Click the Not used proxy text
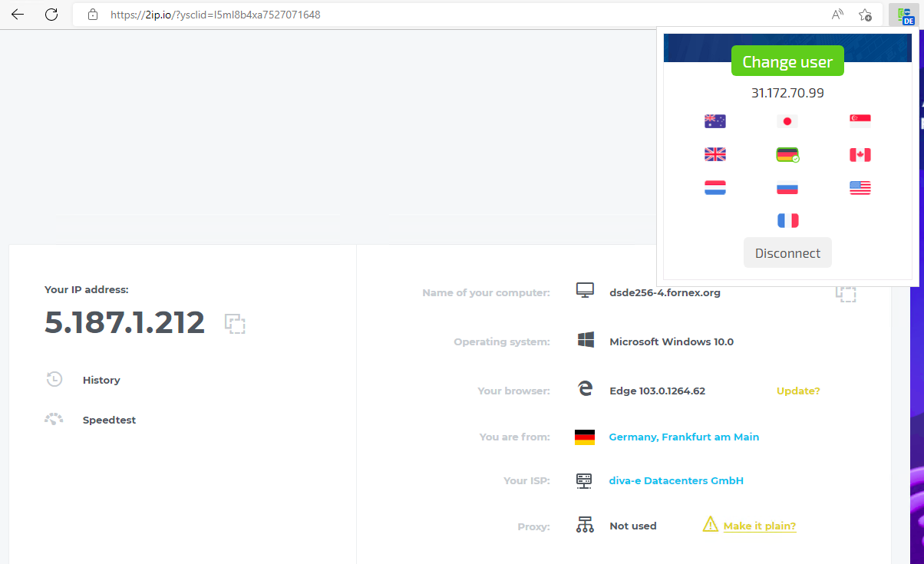924x564 pixels. (x=633, y=526)
